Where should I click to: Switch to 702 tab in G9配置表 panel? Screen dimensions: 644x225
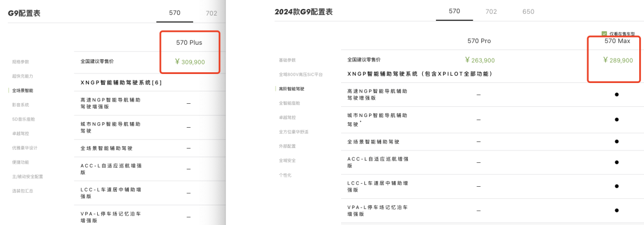point(211,13)
